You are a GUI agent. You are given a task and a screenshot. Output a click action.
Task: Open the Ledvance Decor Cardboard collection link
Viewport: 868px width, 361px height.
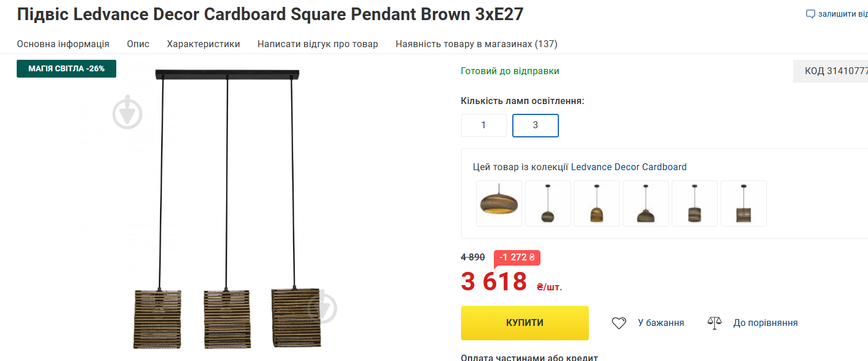(x=629, y=167)
